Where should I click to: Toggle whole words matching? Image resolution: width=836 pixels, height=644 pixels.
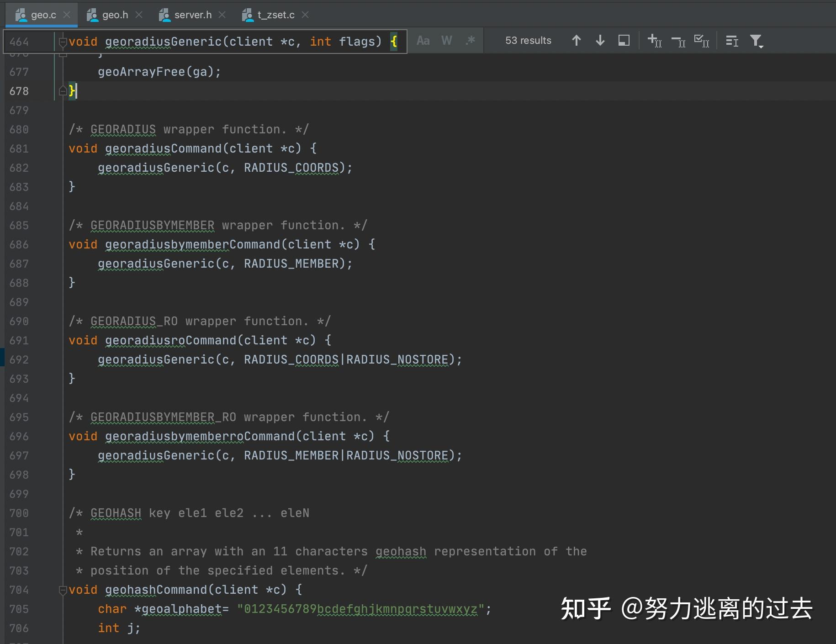(x=446, y=40)
